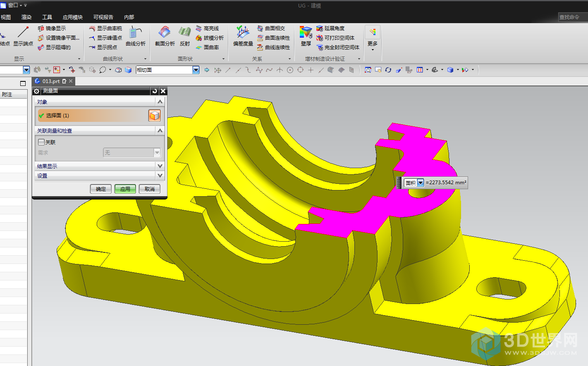Select the 反射 reflection analysis tool
The image size is (588, 366).
[185, 36]
